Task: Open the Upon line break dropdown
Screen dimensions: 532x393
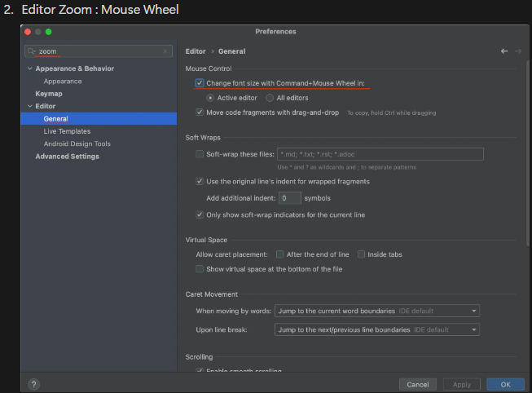Action: [x=376, y=329]
